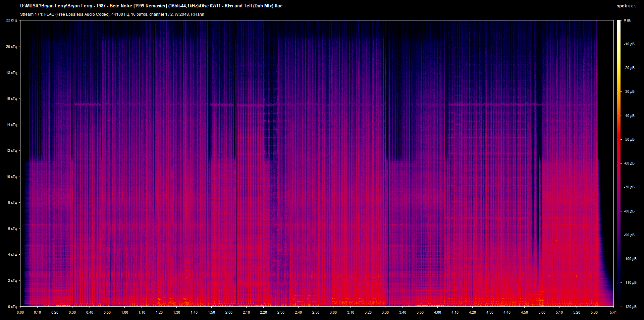Click the 0:30 time axis label
The width and height of the screenshot is (644, 320).
point(72,312)
